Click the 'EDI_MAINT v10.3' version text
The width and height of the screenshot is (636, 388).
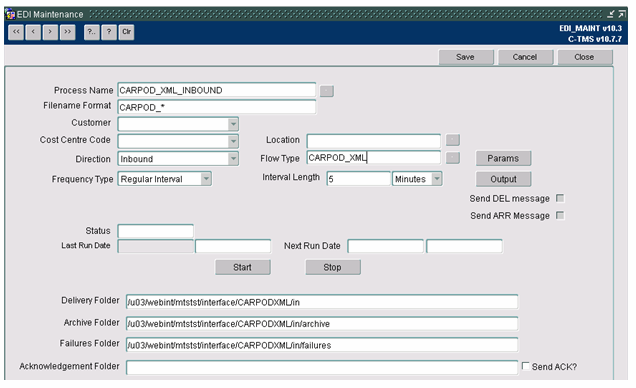point(591,28)
